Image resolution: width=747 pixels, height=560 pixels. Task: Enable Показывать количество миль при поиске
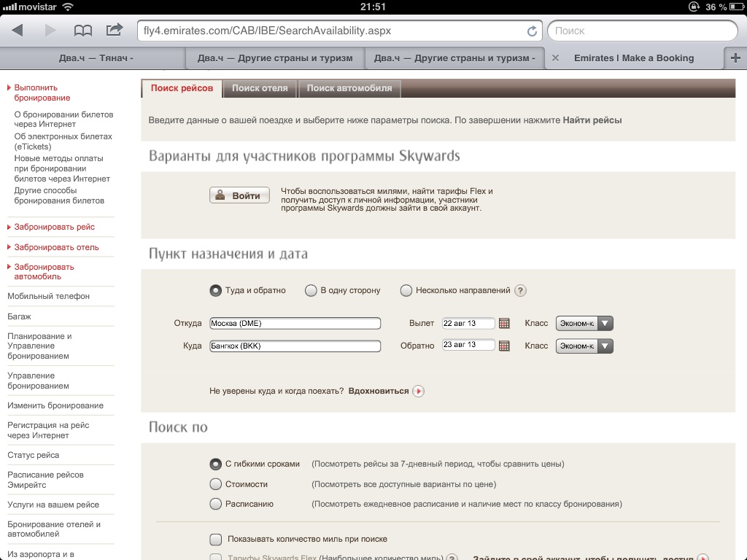coord(216,539)
